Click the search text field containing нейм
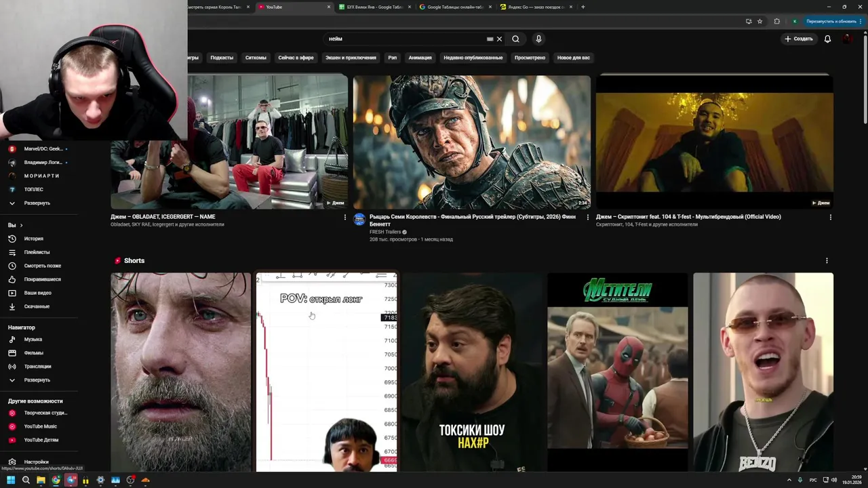This screenshot has width=868, height=488. point(403,39)
